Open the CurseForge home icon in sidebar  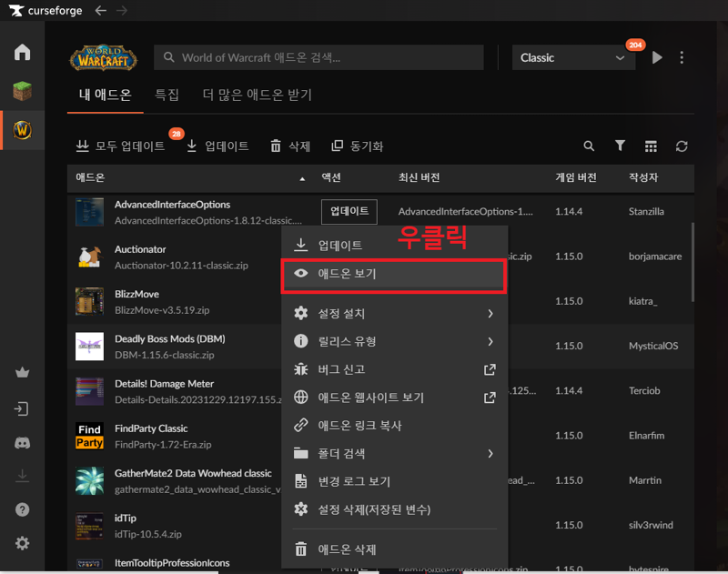tap(22, 52)
